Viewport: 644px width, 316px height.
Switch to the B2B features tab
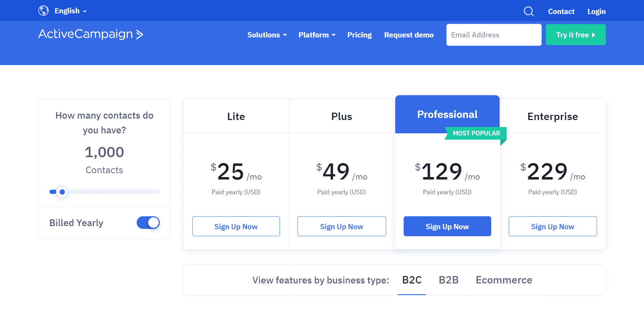448,280
